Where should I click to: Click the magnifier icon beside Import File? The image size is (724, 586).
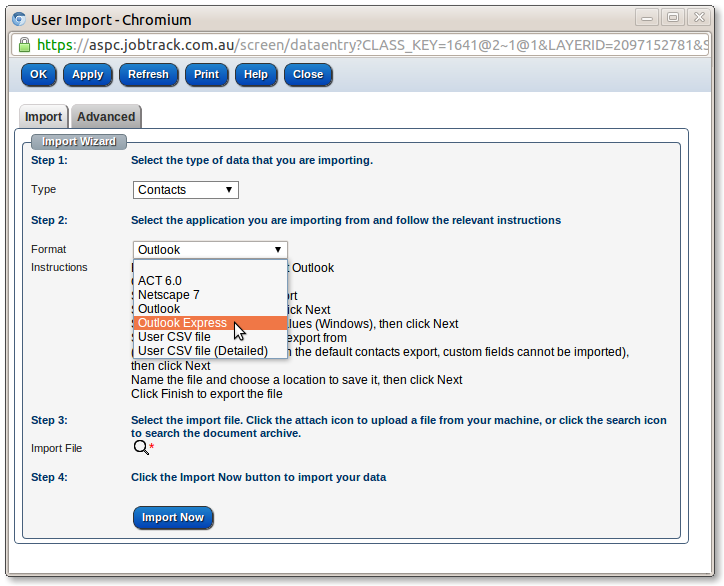tap(140, 448)
